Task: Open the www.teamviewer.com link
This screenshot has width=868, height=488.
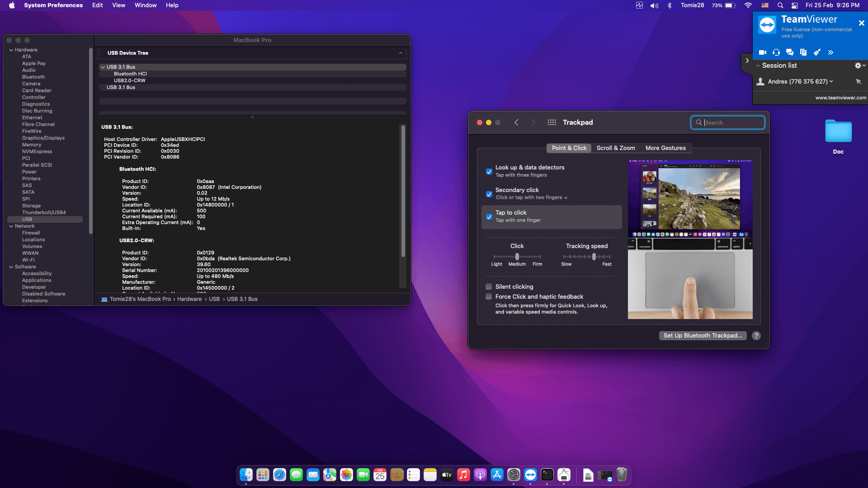Action: (841, 98)
